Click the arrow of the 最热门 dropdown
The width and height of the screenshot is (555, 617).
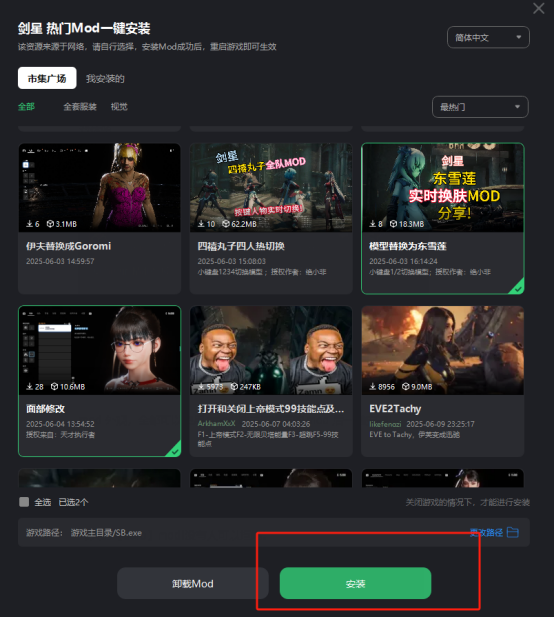click(x=517, y=107)
